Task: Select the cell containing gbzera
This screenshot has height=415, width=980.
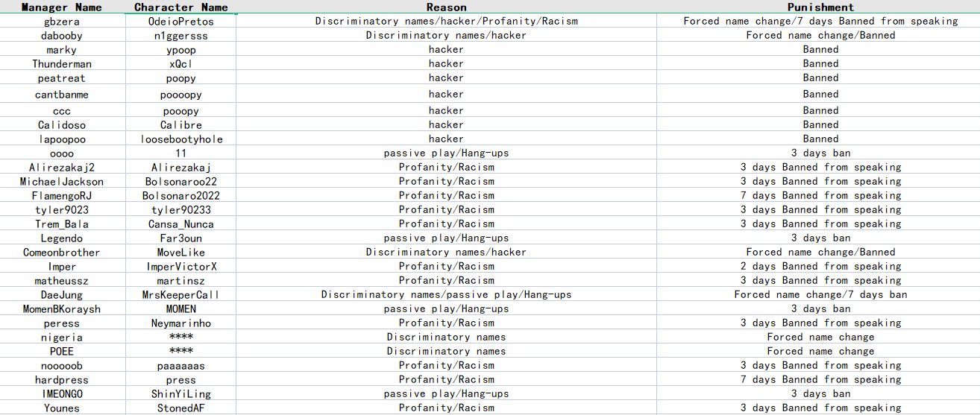Action: click(x=62, y=21)
